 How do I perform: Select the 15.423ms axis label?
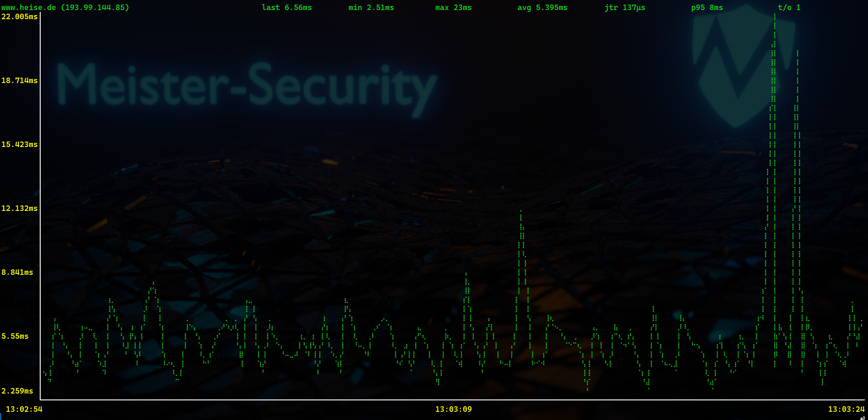pyautogui.click(x=20, y=145)
